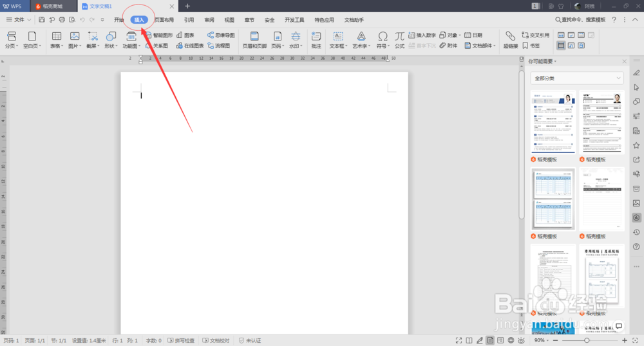Toggle writing mode pen icon in status bar
644x346 pixels.
[x=479, y=340]
